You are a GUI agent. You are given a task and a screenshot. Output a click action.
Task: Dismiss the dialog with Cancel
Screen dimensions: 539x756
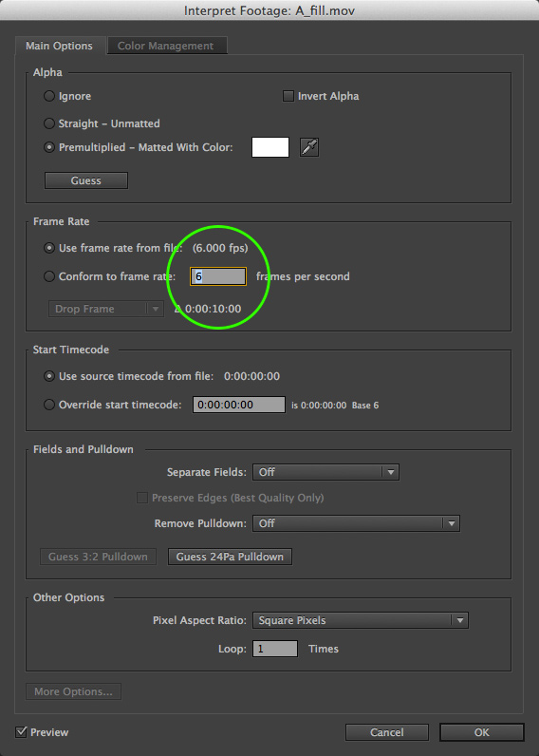pyautogui.click(x=387, y=732)
